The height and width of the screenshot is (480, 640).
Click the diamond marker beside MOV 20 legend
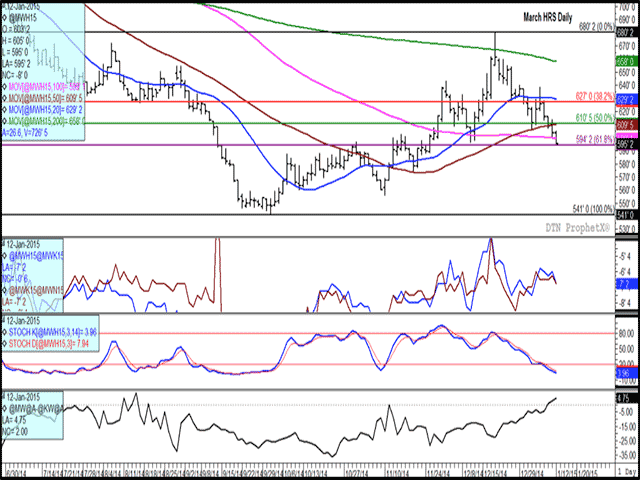click(x=4, y=109)
